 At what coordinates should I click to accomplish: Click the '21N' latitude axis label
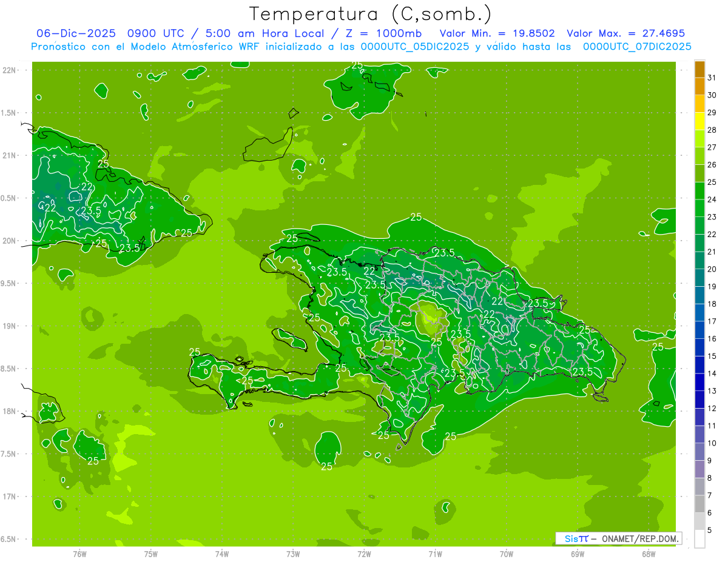[10, 156]
